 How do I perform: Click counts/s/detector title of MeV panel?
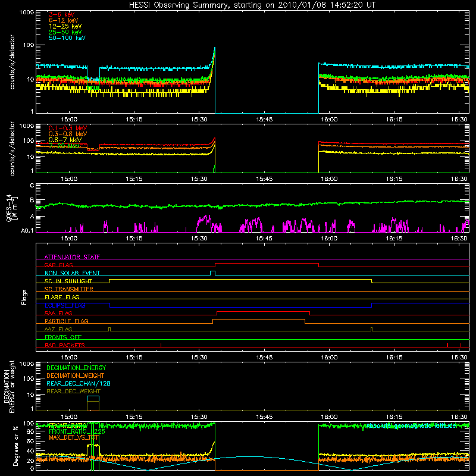click(x=12, y=148)
